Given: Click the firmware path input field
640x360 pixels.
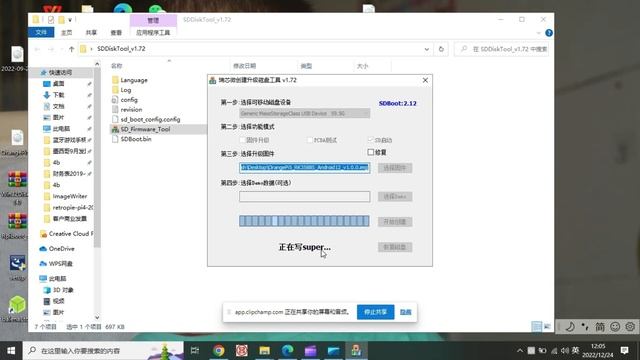Looking at the screenshot, I should 304,167.
